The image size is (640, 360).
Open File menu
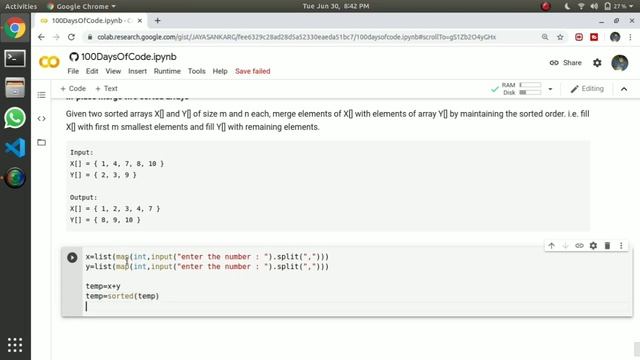[x=73, y=71]
